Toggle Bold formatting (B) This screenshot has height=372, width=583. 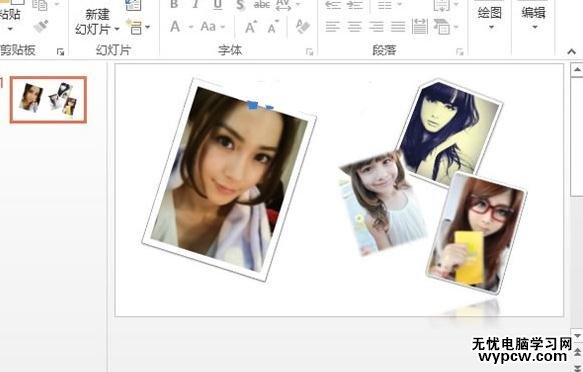[x=174, y=4]
